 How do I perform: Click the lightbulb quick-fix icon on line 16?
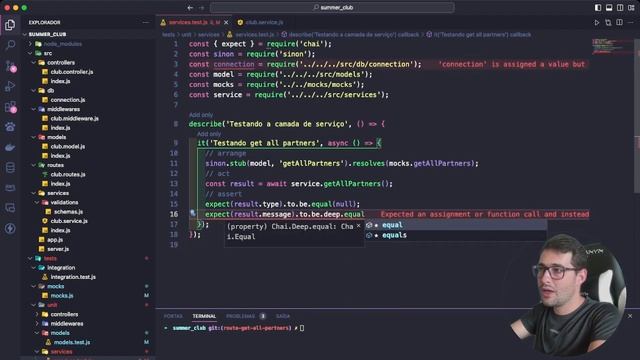193,213
